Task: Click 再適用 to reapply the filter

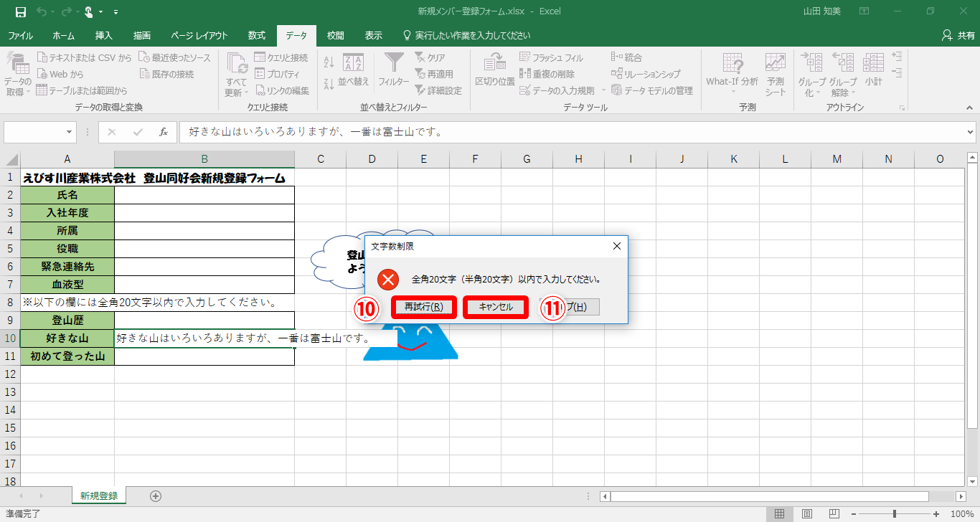Action: (x=434, y=74)
